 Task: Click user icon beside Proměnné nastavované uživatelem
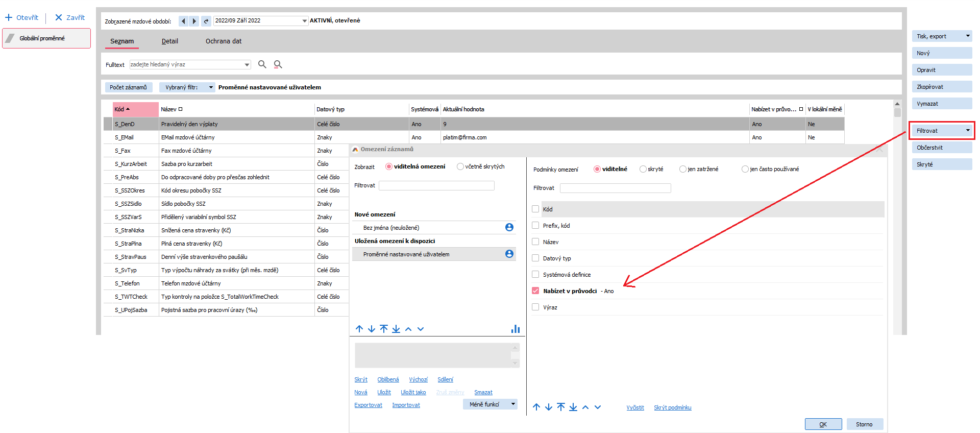[x=509, y=254]
